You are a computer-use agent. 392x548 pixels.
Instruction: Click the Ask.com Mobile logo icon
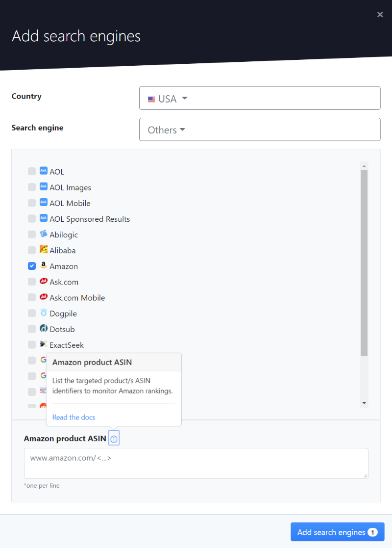pos(43,297)
